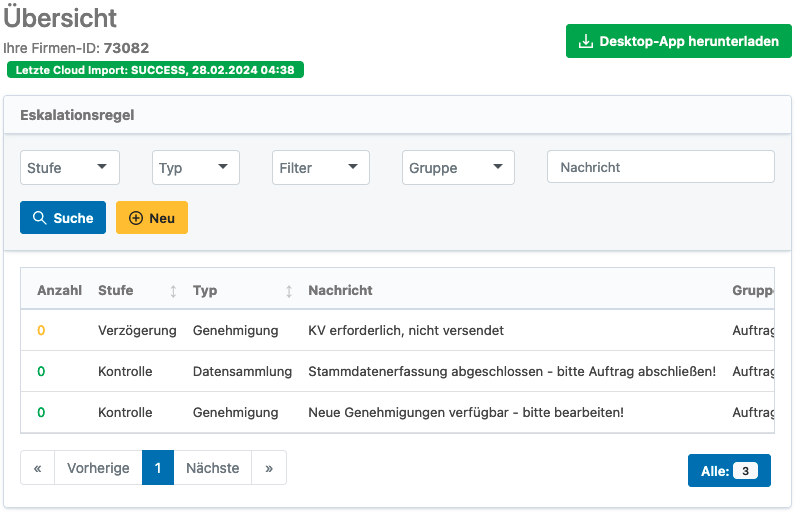
Task: Select the Stammdatenerfassung abgeschlossen row
Action: [x=512, y=371]
